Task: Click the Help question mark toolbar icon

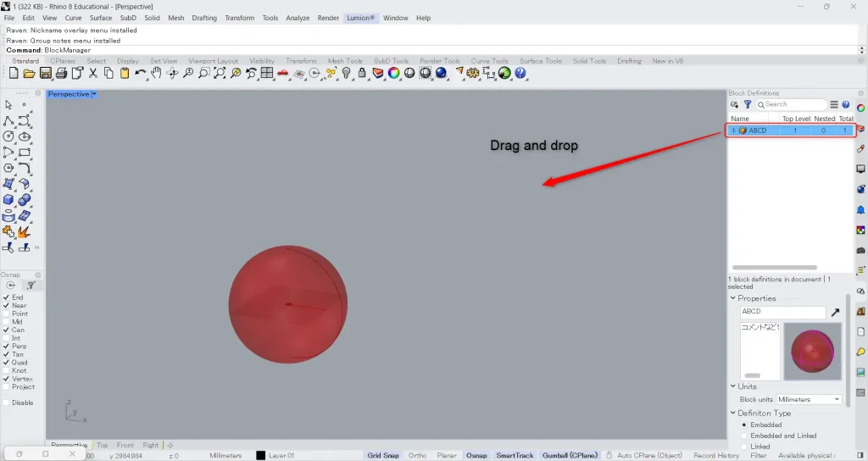Action: click(x=520, y=74)
